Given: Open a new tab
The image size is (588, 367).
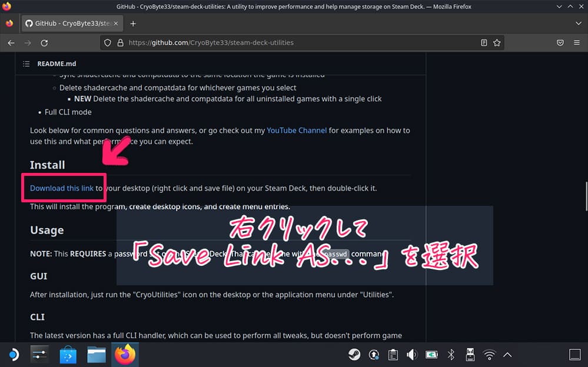Looking at the screenshot, I should 133,24.
